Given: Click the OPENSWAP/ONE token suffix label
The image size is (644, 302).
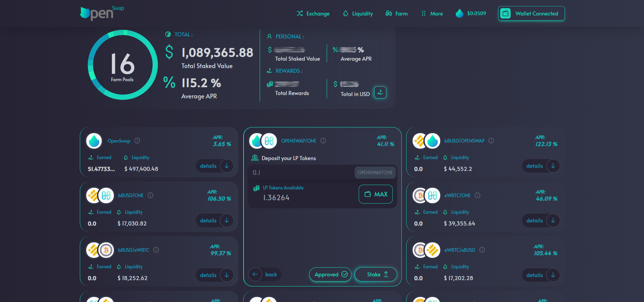Looking at the screenshot, I should point(375,173).
